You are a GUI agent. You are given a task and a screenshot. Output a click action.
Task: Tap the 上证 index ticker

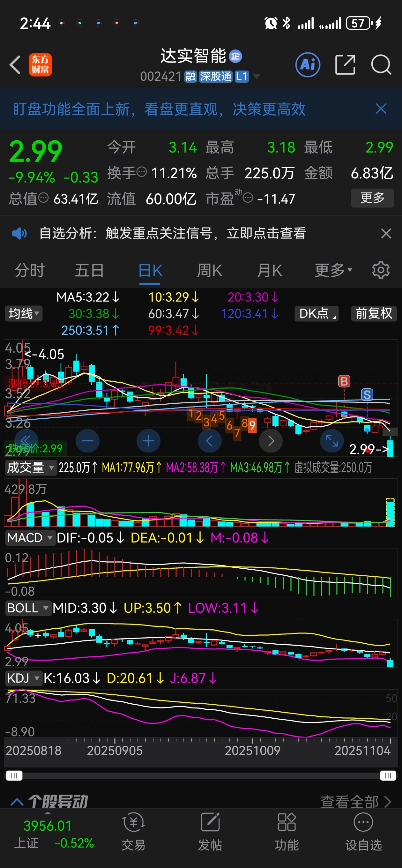tap(54, 834)
